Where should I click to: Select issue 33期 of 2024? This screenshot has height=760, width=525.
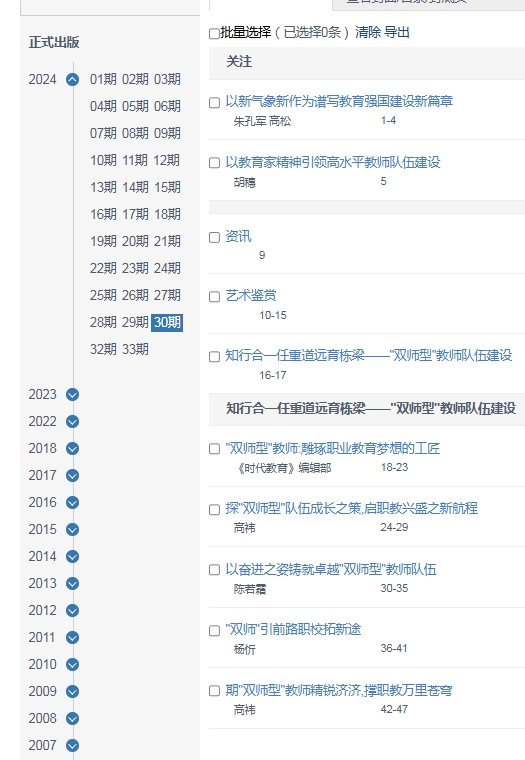click(135, 349)
